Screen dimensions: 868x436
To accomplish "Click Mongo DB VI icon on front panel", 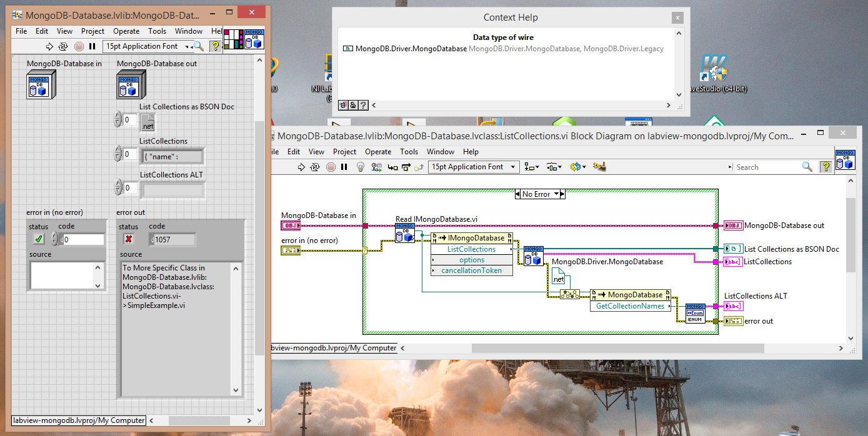I will coord(254,39).
